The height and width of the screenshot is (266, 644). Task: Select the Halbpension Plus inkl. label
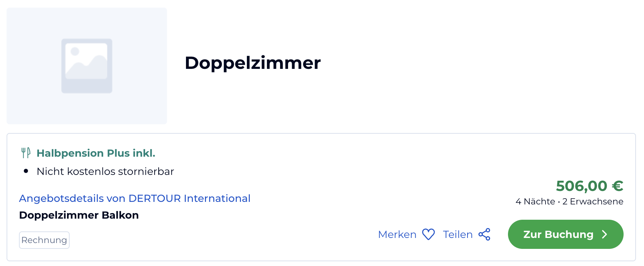(96, 153)
